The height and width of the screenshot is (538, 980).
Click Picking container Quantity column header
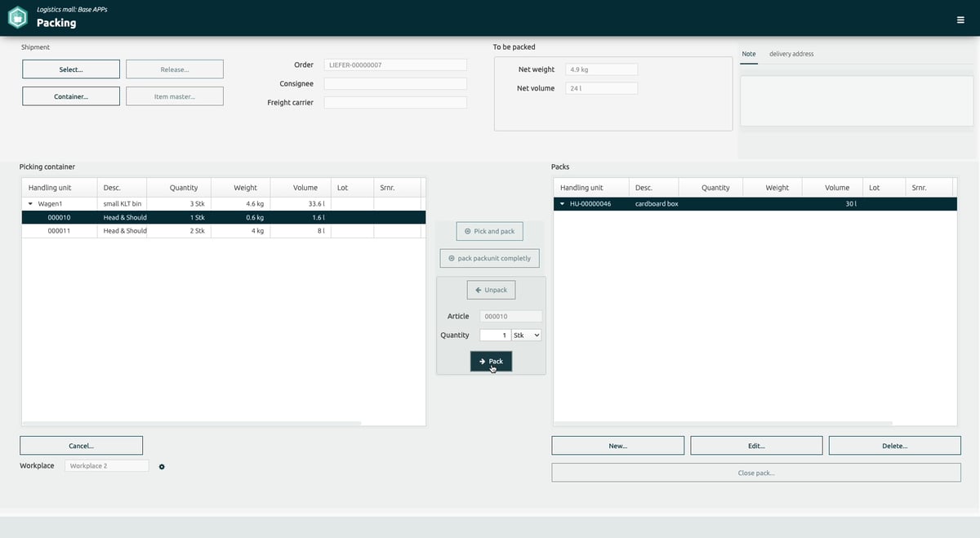tap(178, 188)
